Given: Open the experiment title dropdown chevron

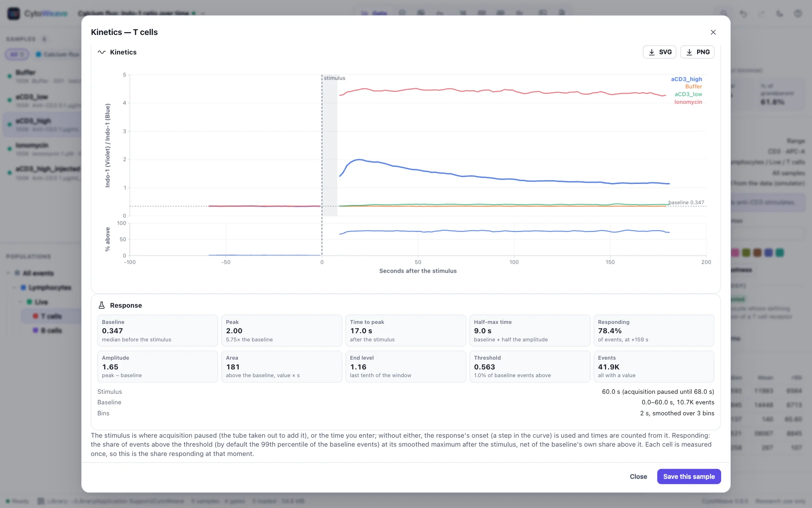Looking at the screenshot, I should [x=203, y=13].
